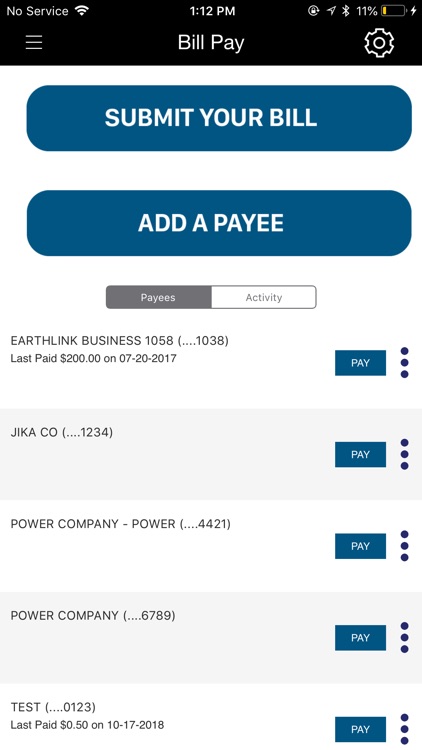Select the EARTHLINK BUSINESS 1058 payee row

pos(211,363)
